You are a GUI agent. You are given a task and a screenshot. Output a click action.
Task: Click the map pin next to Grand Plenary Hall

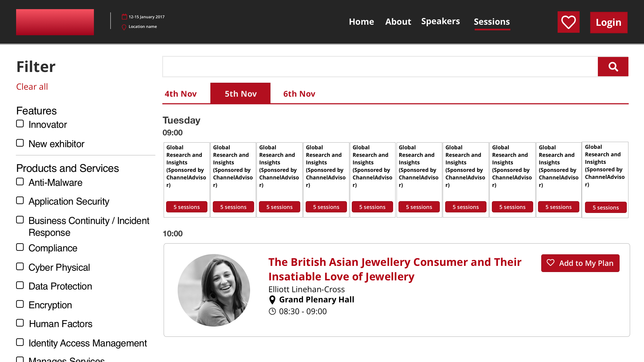272,300
